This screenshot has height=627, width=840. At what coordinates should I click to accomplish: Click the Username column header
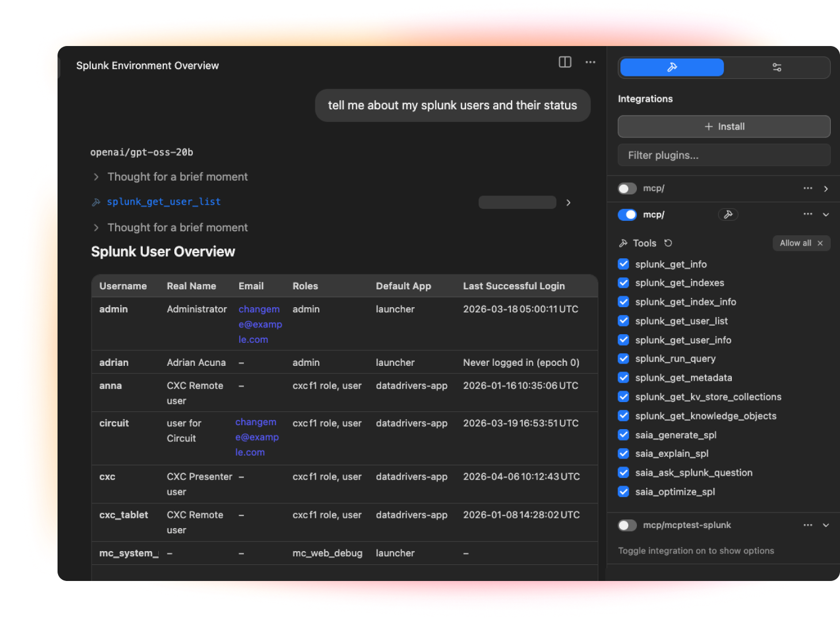coord(123,286)
